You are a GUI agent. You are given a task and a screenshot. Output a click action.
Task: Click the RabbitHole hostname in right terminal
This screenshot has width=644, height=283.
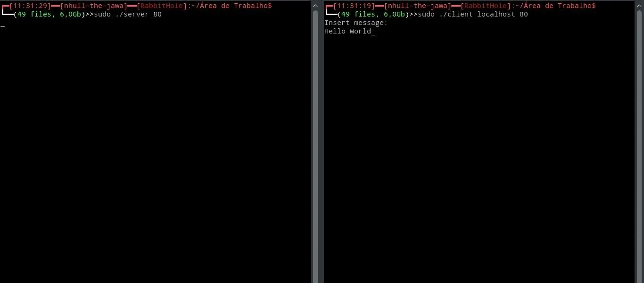486,6
